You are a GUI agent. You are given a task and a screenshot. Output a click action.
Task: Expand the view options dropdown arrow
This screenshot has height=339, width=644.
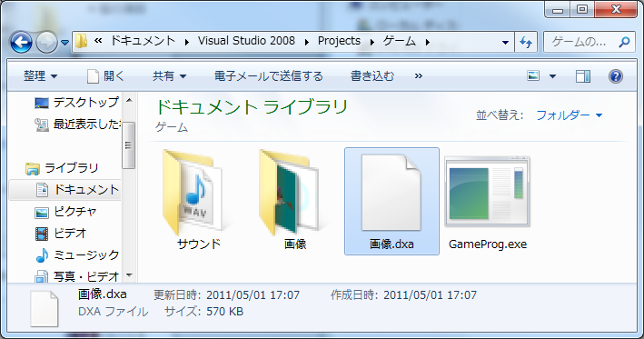[553, 76]
